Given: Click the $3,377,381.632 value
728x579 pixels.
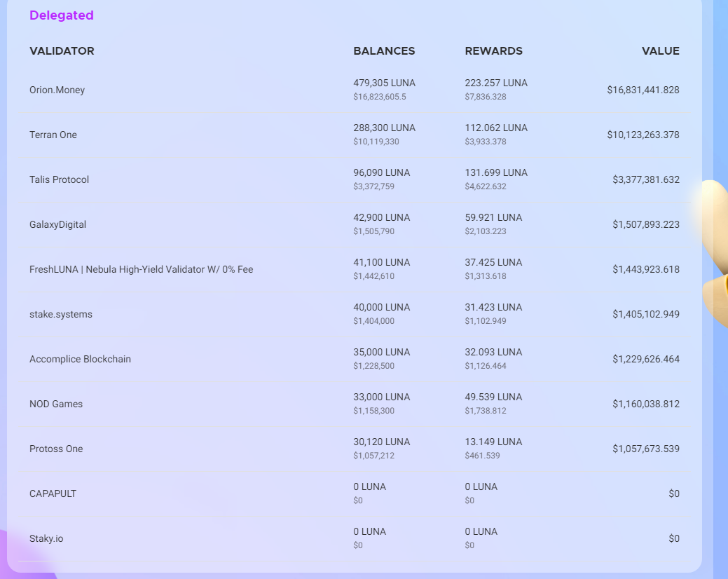Looking at the screenshot, I should [x=646, y=179].
